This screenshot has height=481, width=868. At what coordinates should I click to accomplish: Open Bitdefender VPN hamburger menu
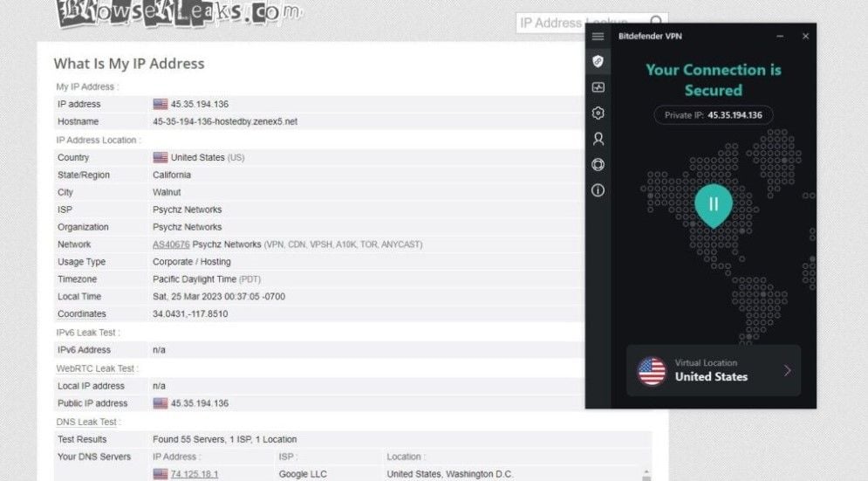point(598,37)
